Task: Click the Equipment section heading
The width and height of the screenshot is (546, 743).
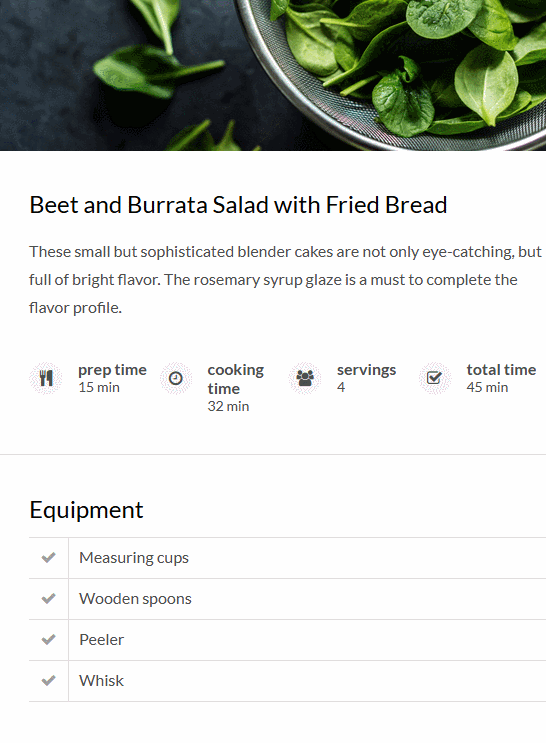Action: 86,511
